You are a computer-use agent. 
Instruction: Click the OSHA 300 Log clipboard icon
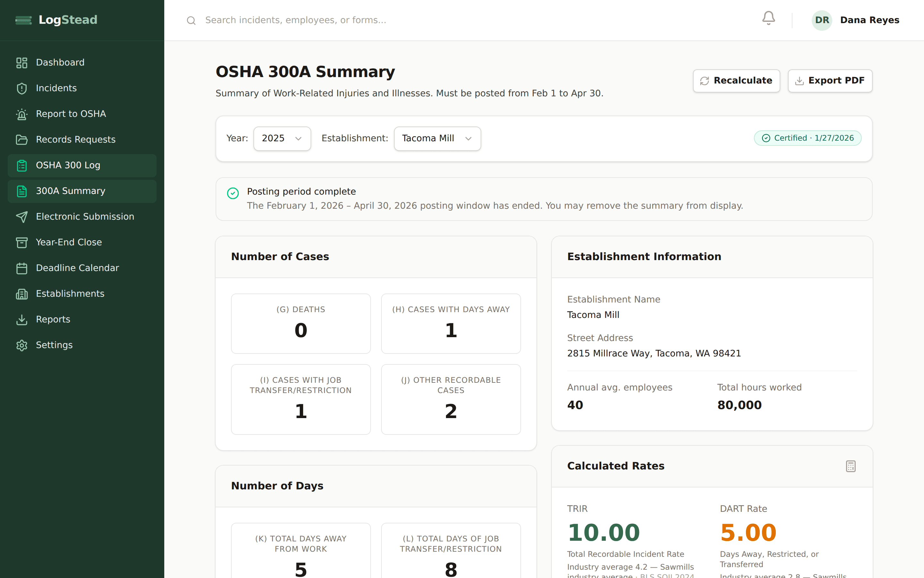[22, 165]
